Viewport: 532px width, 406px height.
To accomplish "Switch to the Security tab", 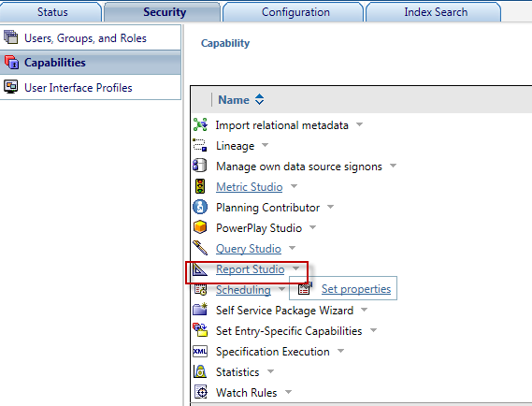I will tap(163, 12).
